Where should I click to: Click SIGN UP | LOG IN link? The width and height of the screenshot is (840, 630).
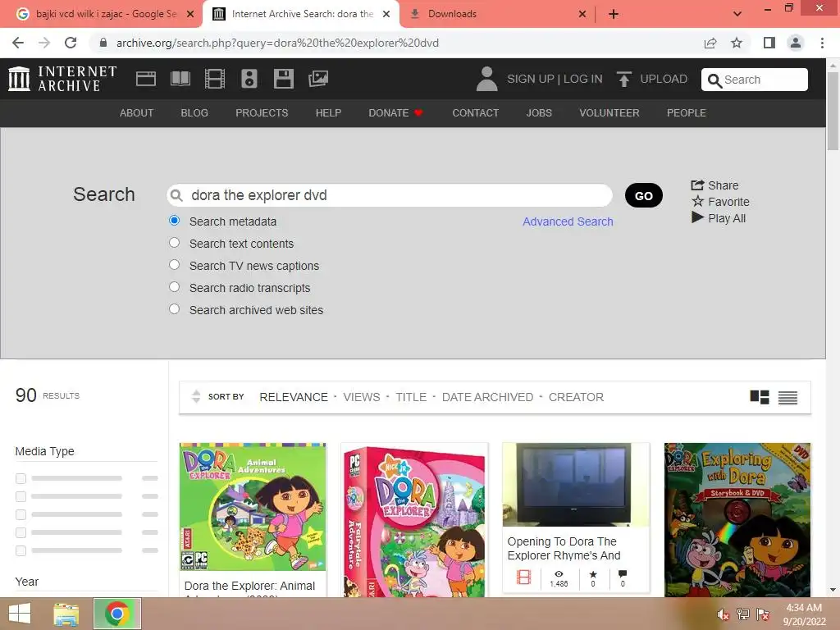(x=555, y=79)
